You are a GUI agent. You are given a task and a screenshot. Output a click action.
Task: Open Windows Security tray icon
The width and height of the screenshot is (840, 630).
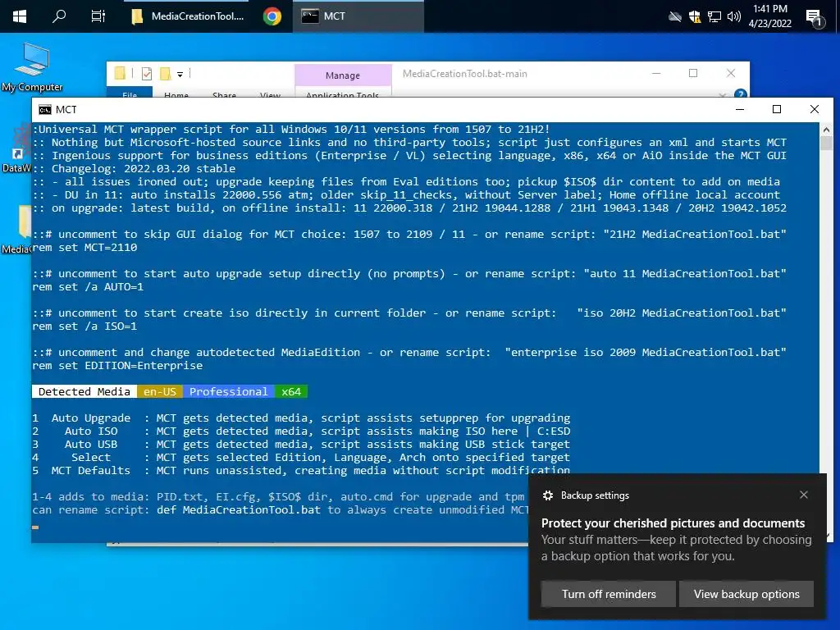pos(695,16)
